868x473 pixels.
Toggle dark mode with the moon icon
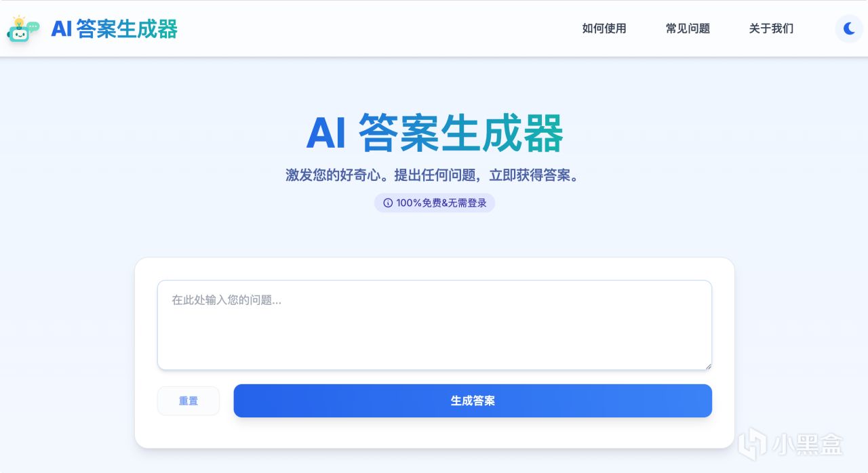849,28
